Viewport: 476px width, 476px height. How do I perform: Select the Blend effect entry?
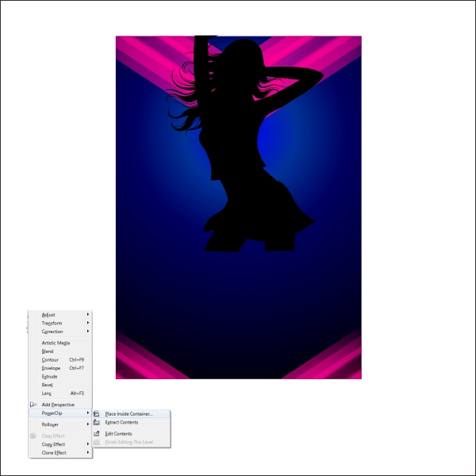(48, 351)
